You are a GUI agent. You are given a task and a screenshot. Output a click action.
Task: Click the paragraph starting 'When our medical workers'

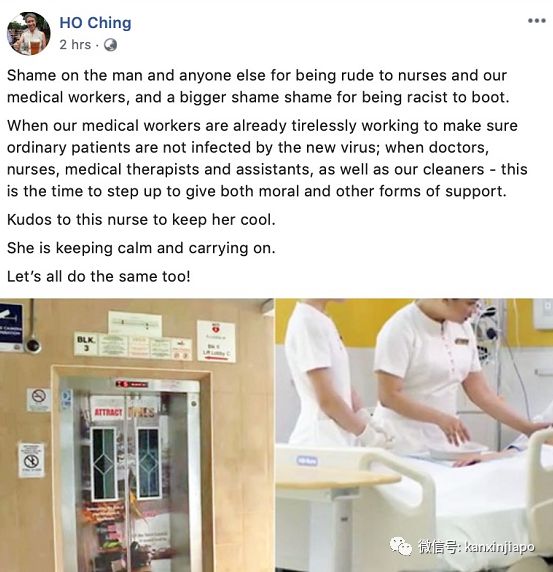pos(267,158)
